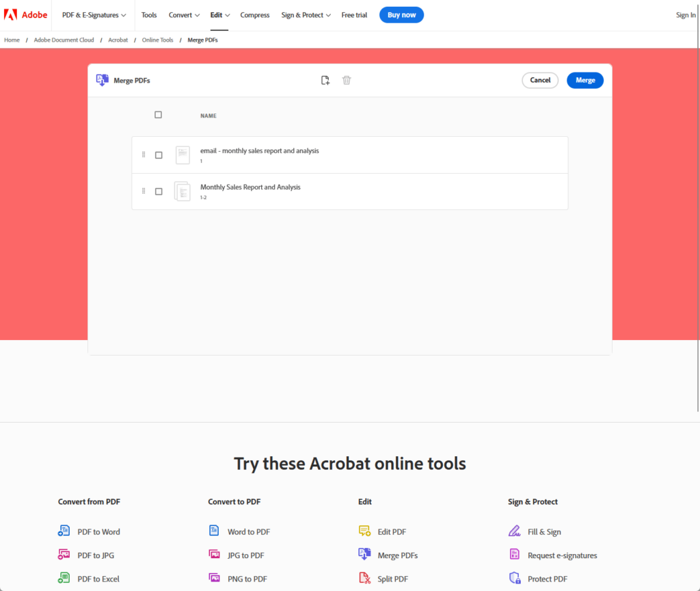Open the Compress nav item
Screen dimensions: 700x591
tap(255, 15)
